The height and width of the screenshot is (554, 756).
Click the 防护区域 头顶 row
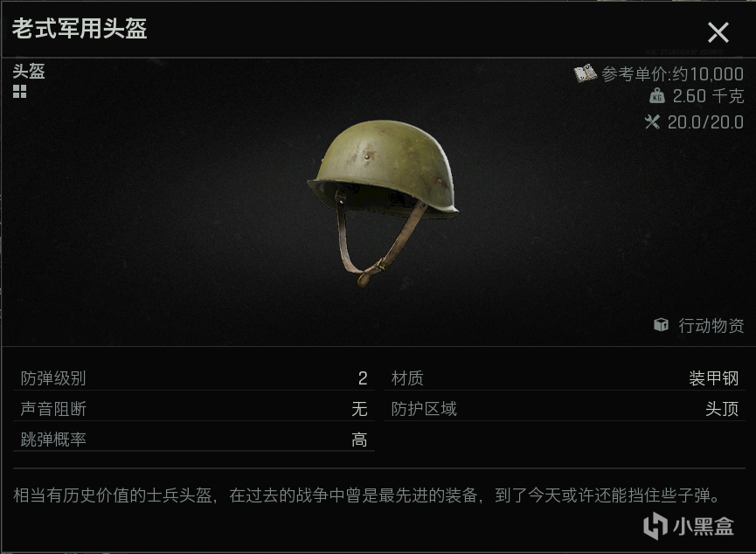coord(564,409)
